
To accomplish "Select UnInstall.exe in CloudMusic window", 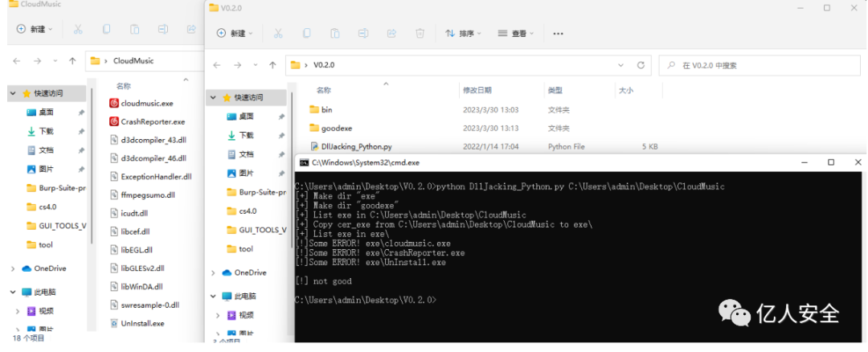I will click(x=137, y=323).
